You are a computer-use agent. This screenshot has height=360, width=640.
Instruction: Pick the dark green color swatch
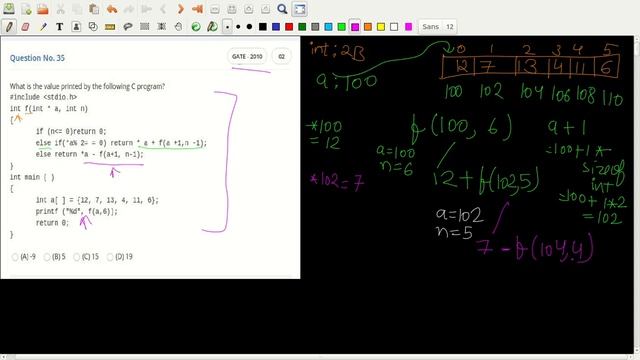click(302, 27)
